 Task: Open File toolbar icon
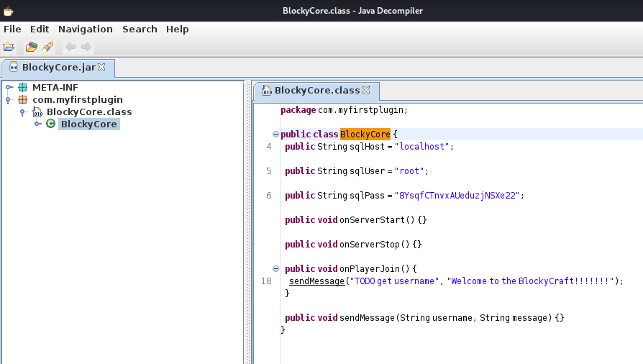pos(9,47)
